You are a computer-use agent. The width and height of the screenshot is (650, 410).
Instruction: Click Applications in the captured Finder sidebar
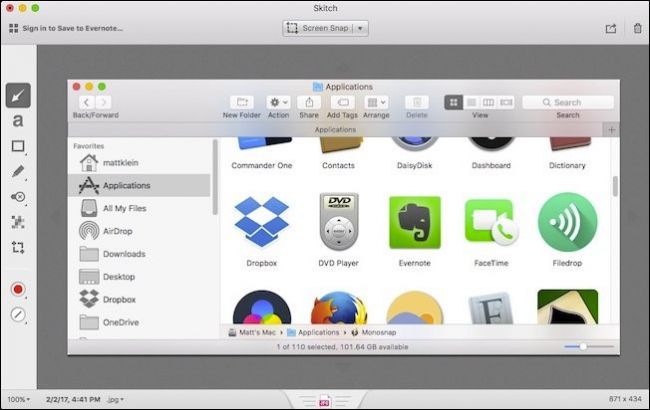point(126,185)
